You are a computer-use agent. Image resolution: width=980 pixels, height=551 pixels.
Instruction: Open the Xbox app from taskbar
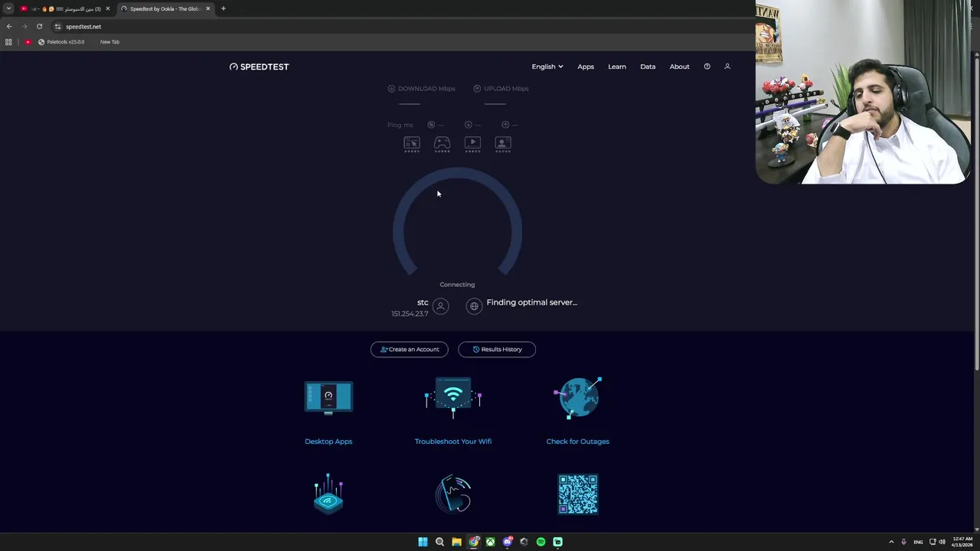tap(491, 542)
